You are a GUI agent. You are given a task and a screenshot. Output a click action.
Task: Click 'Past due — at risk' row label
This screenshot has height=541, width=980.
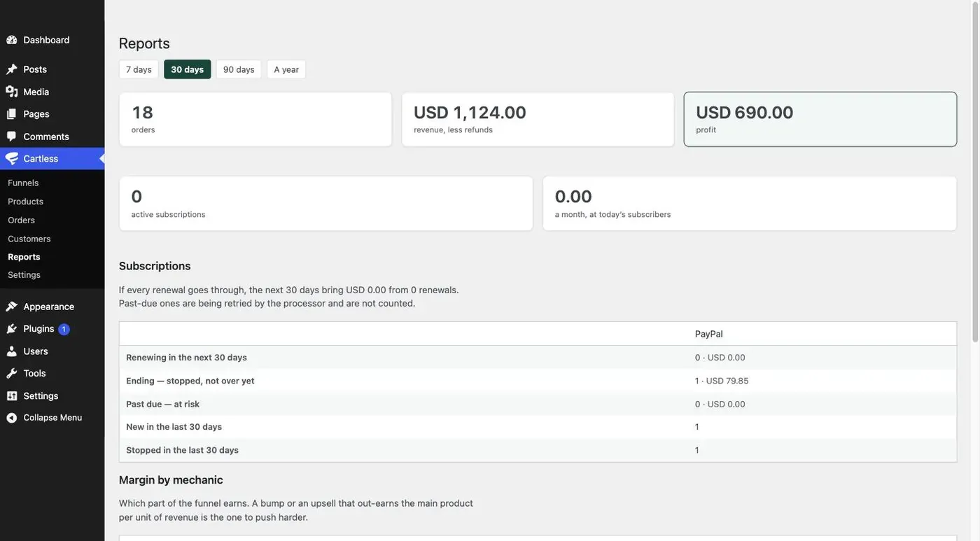(x=162, y=404)
